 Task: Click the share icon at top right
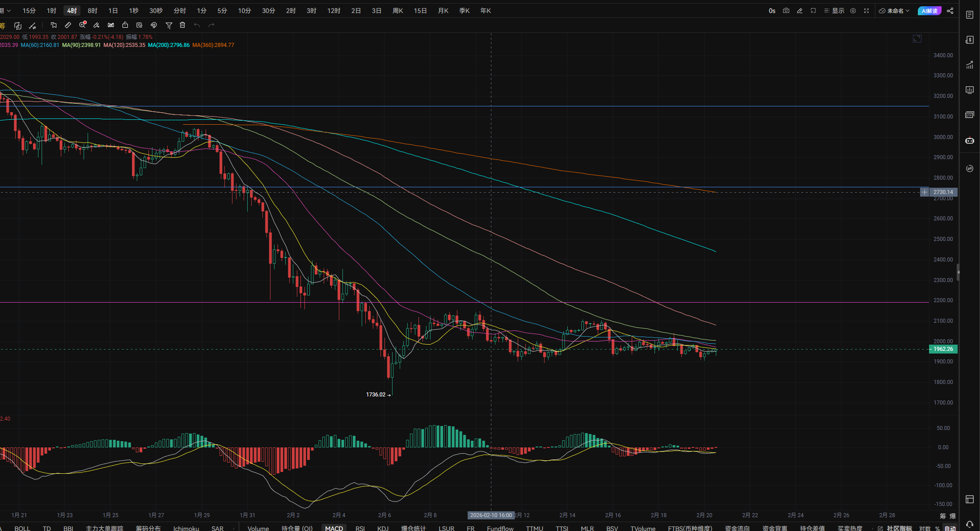(950, 11)
